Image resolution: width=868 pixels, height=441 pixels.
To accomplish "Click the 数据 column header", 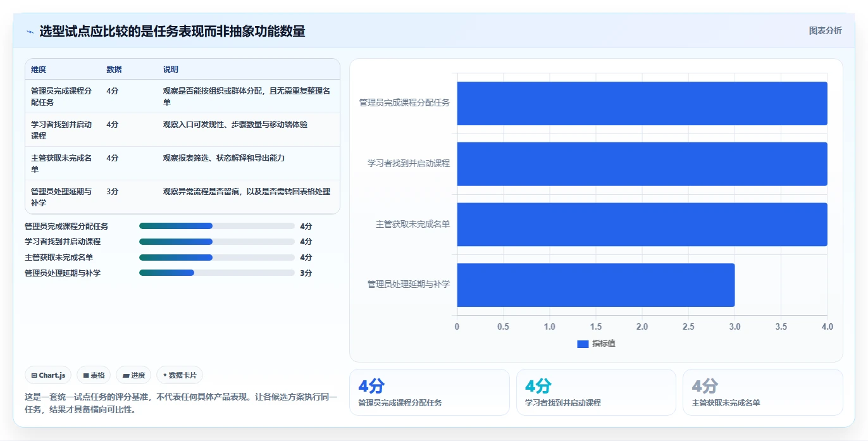I will tap(115, 70).
